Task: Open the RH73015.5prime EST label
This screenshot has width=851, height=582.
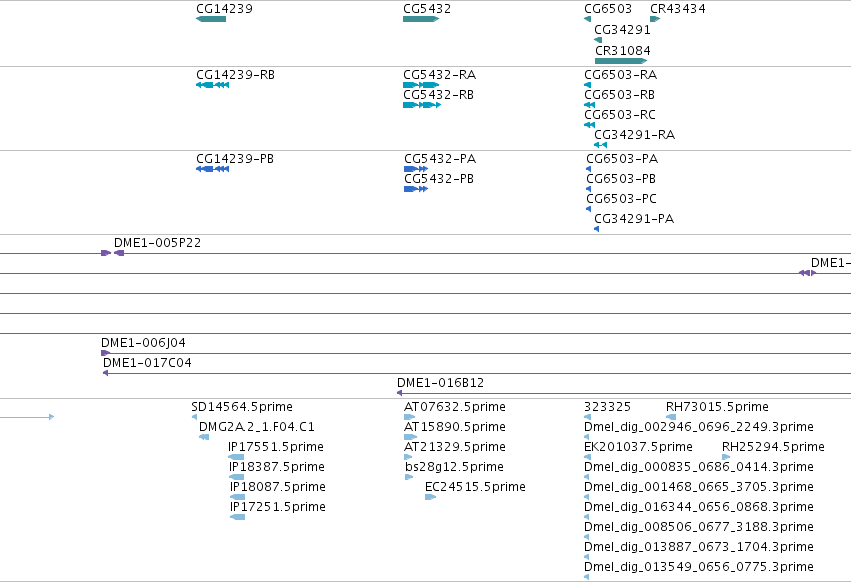Action: 717,407
